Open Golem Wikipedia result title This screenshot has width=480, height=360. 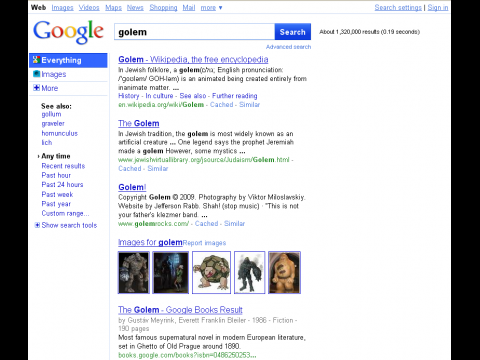(x=193, y=59)
